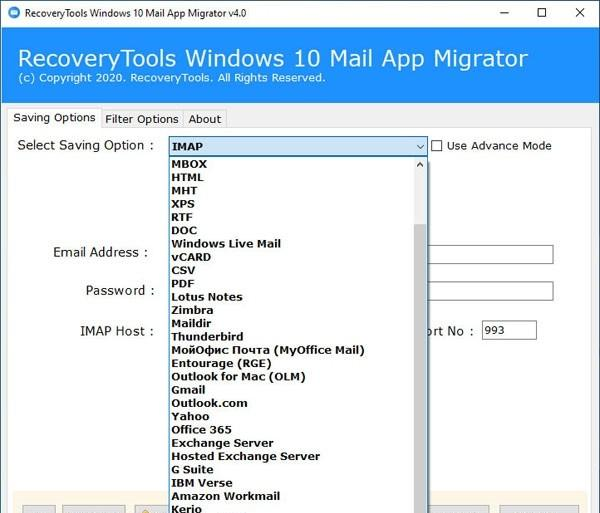The image size is (600, 513).
Task: Choose MBOX from the saving options list
Action: [x=293, y=164]
